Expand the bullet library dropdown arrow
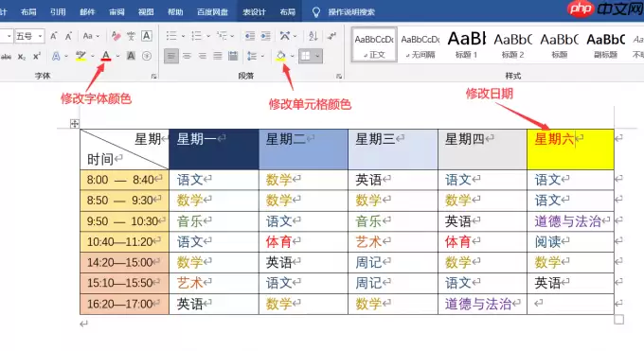The height and width of the screenshot is (351, 644). 183,36
